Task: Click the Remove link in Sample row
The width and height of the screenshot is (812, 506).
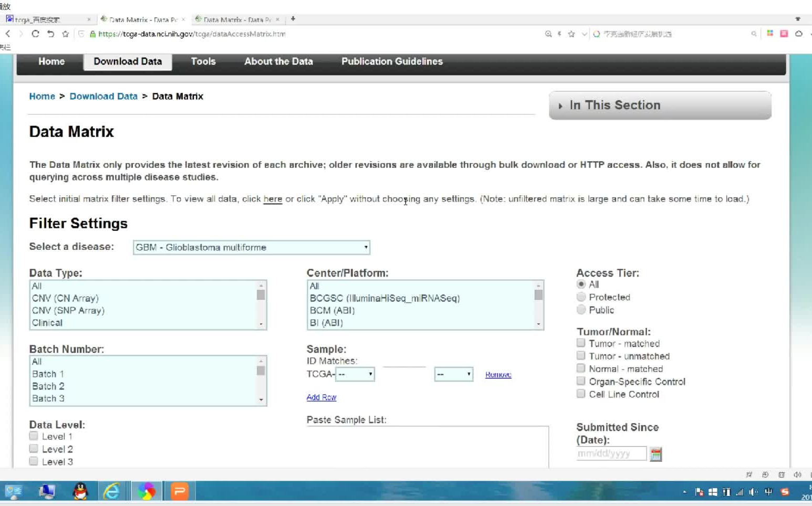Action: 498,374
